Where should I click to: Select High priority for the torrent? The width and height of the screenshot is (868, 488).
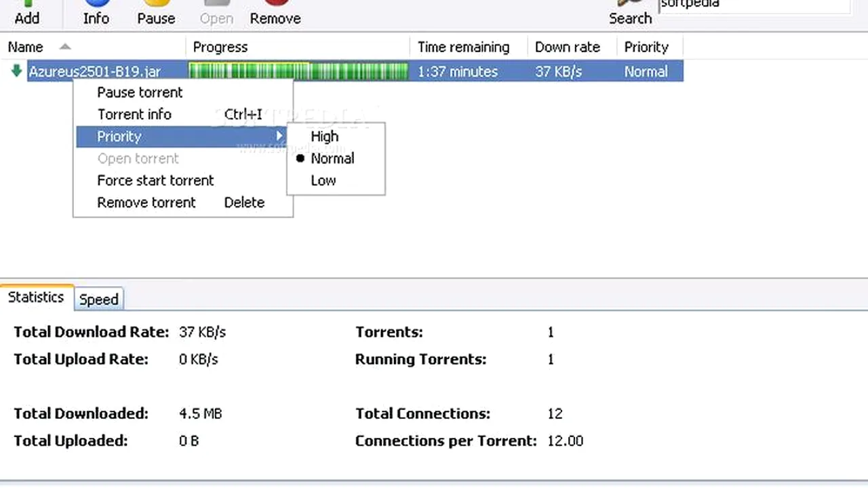coord(324,136)
